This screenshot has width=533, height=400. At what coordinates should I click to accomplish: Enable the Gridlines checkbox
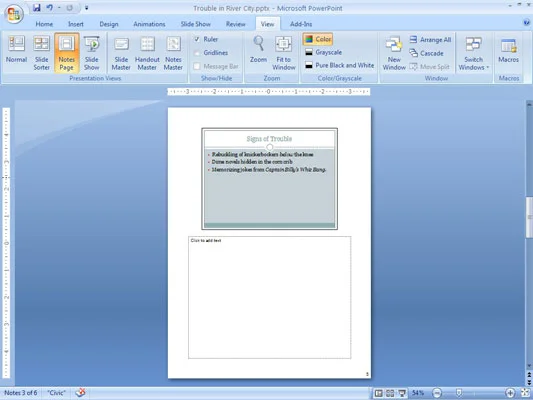[x=197, y=53]
